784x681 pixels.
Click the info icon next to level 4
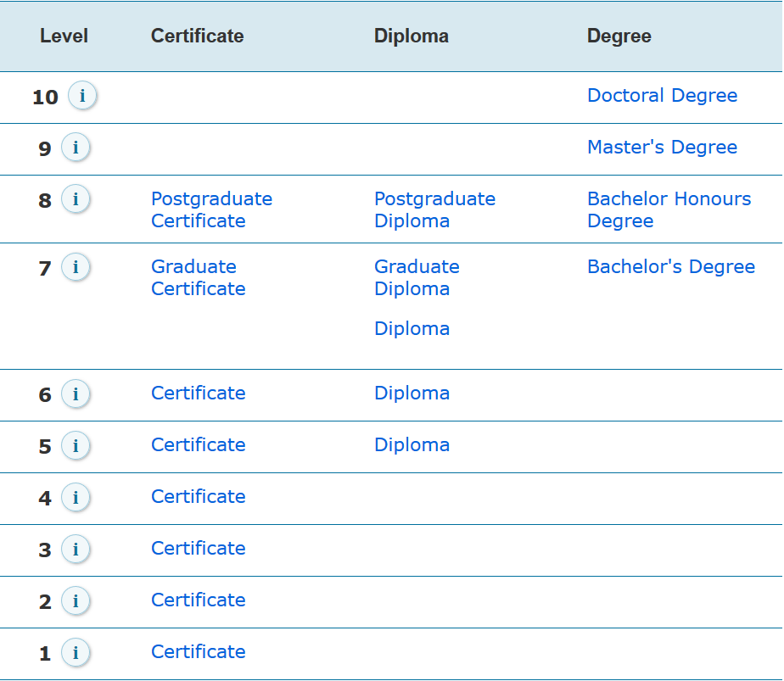point(76,497)
